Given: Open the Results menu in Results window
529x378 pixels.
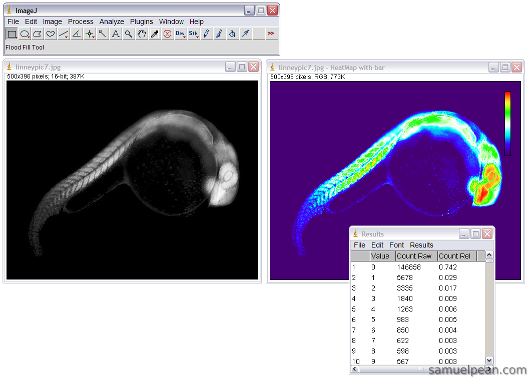Looking at the screenshot, I should (421, 245).
